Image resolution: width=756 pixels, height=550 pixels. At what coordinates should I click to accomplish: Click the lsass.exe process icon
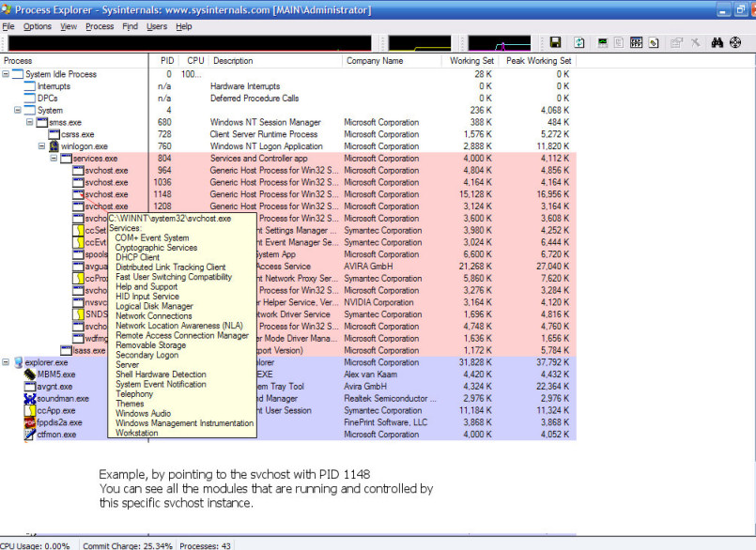coord(66,350)
